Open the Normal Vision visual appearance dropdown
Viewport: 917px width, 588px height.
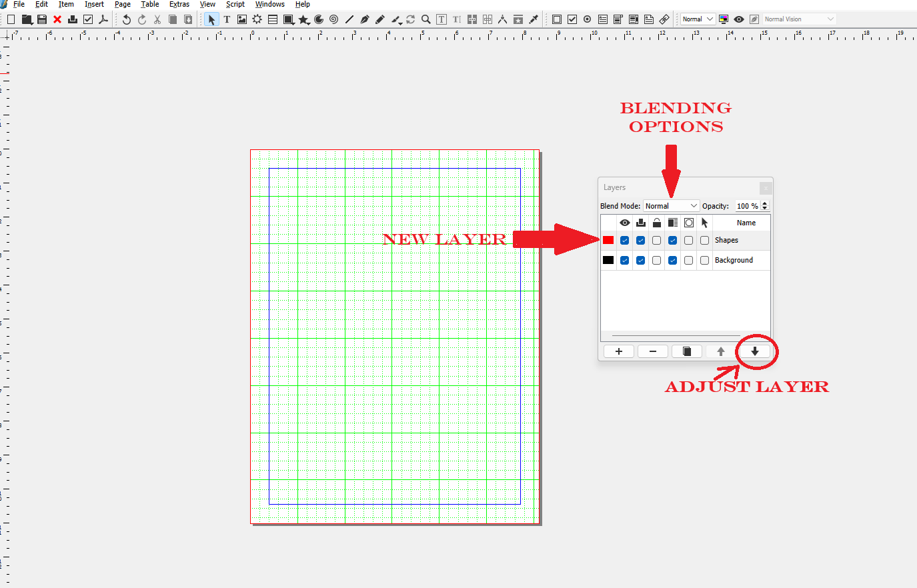[799, 19]
